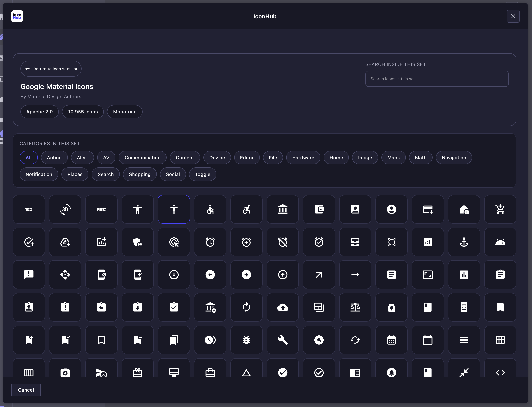This screenshot has width=532, height=407.
Task: Click the IconHub logo
Action: coord(17,16)
